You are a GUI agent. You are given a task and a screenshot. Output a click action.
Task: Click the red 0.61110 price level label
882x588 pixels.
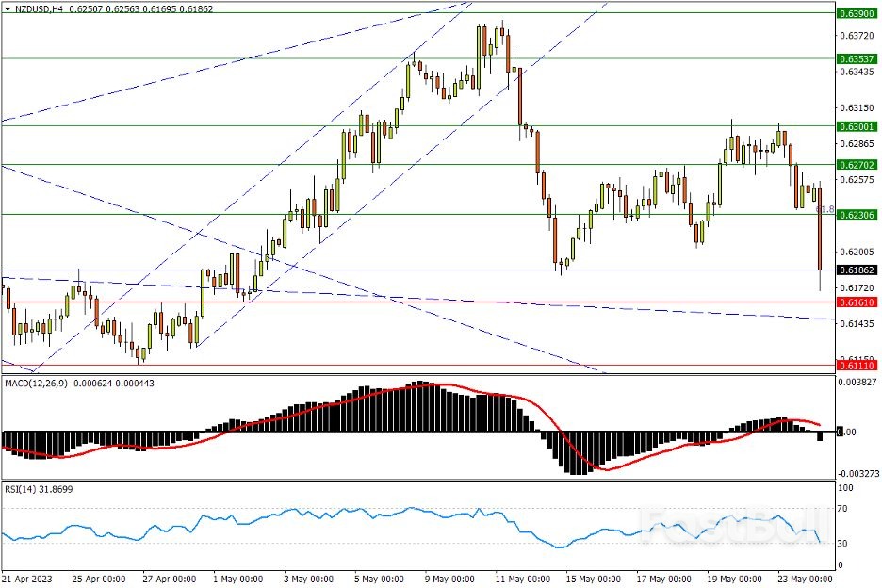pyautogui.click(x=856, y=365)
